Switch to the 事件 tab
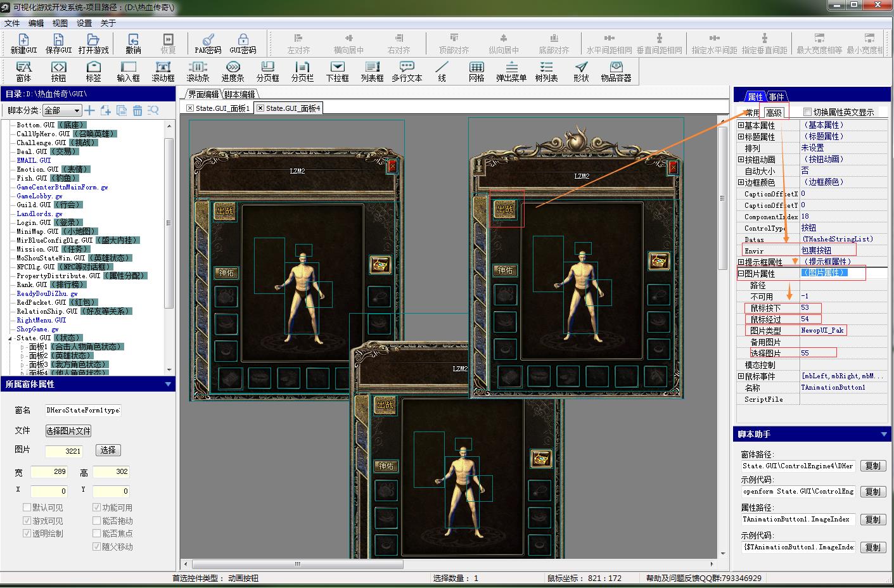The image size is (894, 588). [777, 96]
